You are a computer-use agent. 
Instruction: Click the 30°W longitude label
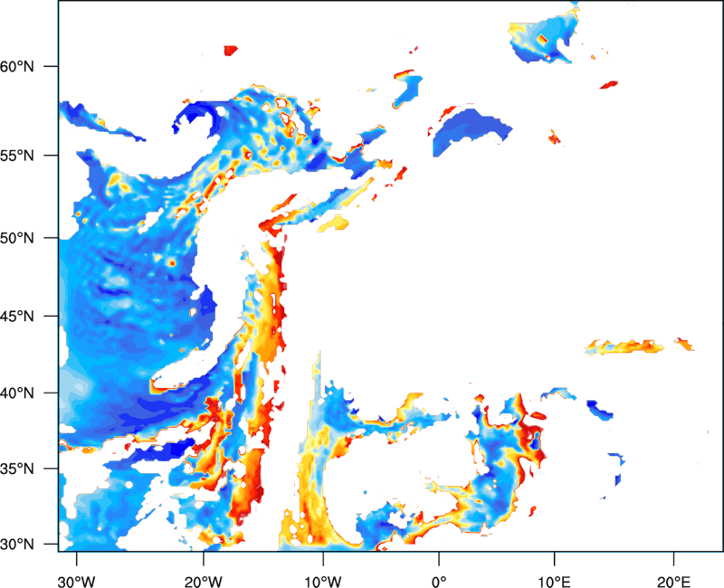[x=76, y=581]
